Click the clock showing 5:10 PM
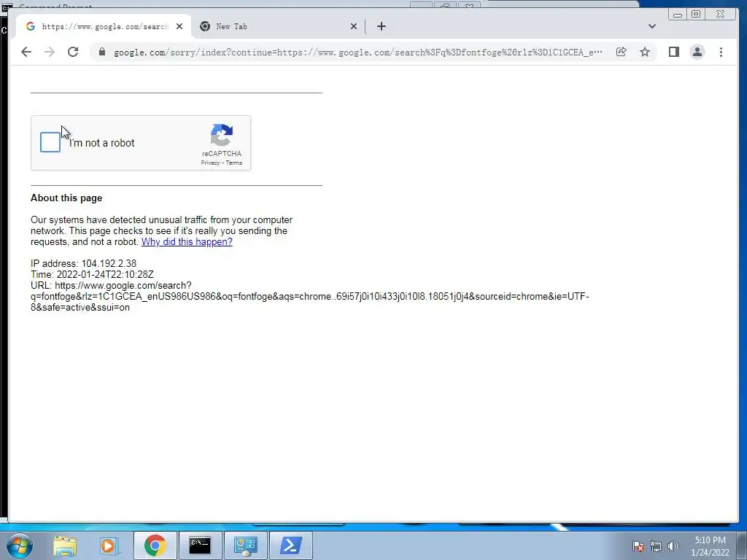The image size is (747, 560). [x=710, y=546]
